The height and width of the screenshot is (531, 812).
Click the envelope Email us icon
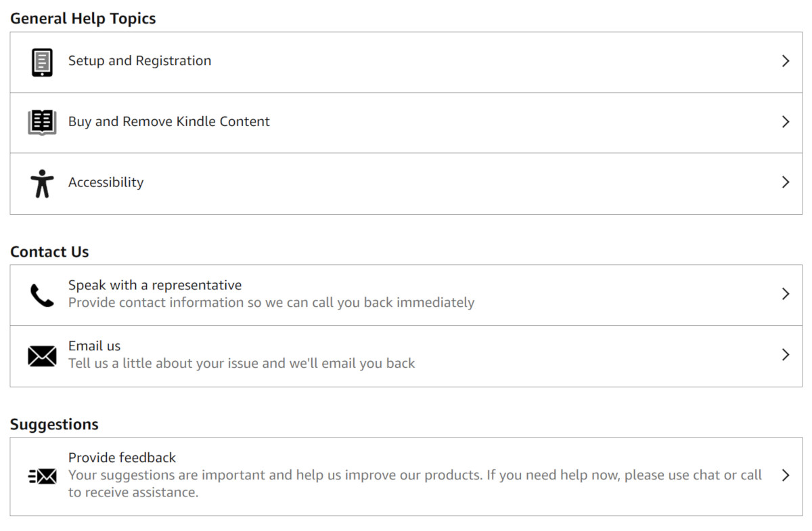(42, 356)
